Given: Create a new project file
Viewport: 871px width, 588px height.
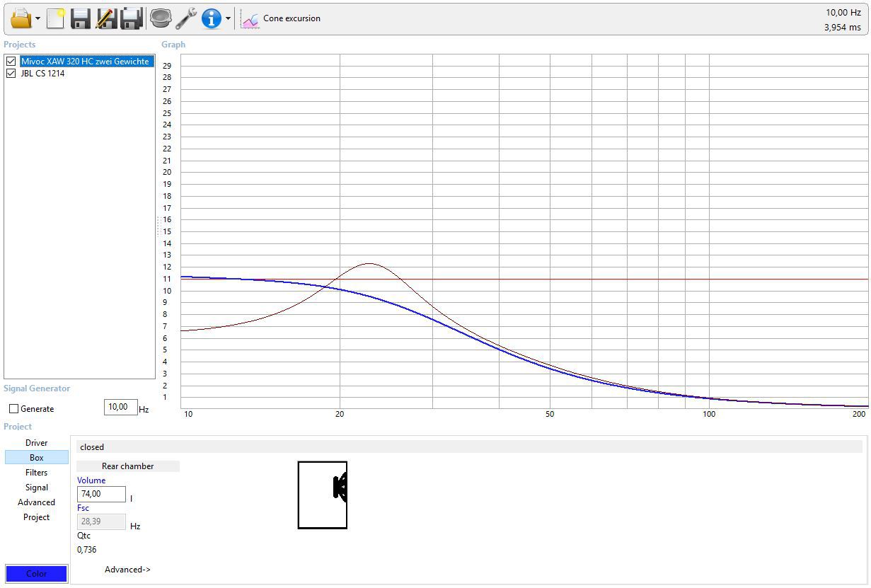Looking at the screenshot, I should 56,18.
